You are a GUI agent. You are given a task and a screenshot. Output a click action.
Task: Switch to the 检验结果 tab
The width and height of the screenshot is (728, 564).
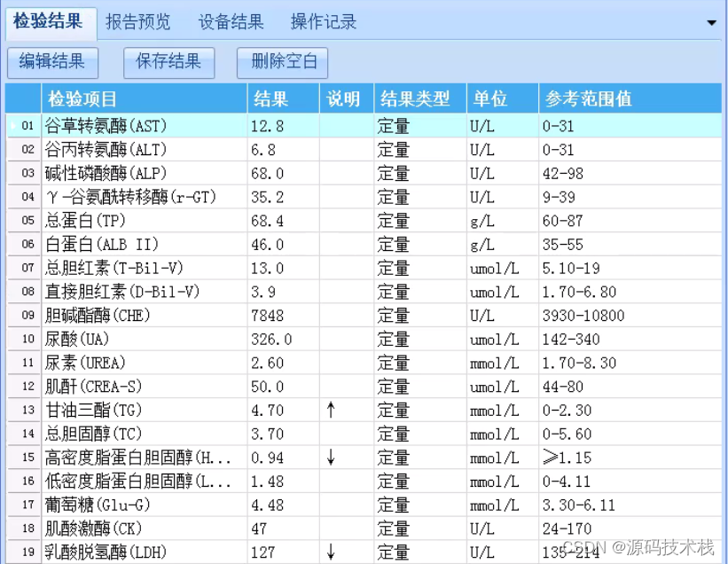click(x=49, y=21)
